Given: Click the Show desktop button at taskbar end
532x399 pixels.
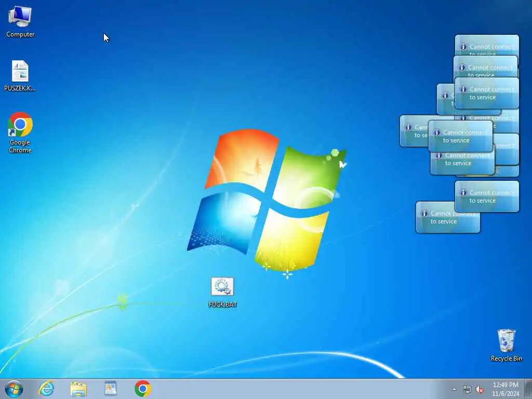Looking at the screenshot, I should [x=528, y=389].
